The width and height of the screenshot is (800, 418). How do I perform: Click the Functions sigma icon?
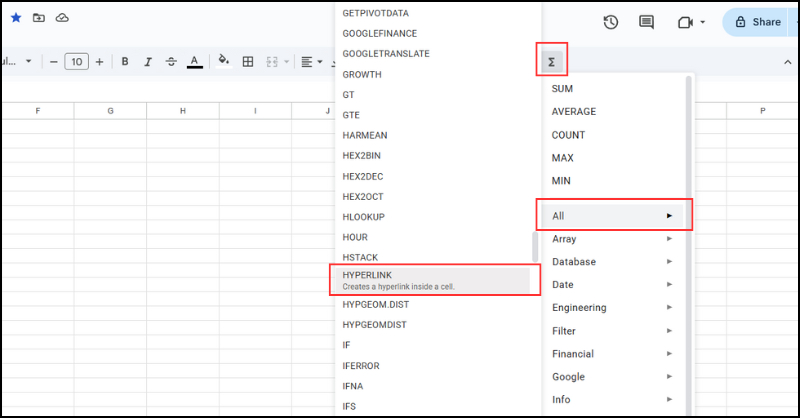coord(552,62)
